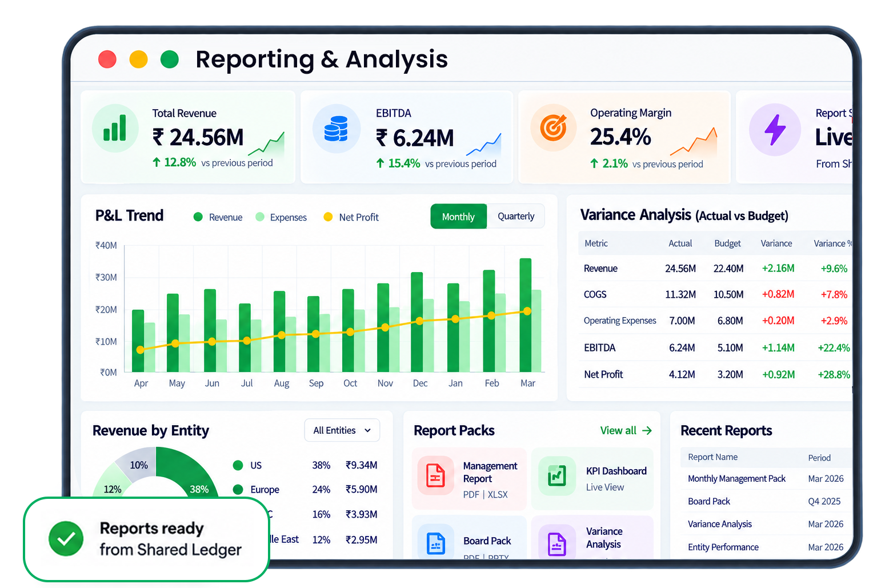Click the blue coin stack EBITDA icon
The image size is (873, 588).
tap(336, 129)
